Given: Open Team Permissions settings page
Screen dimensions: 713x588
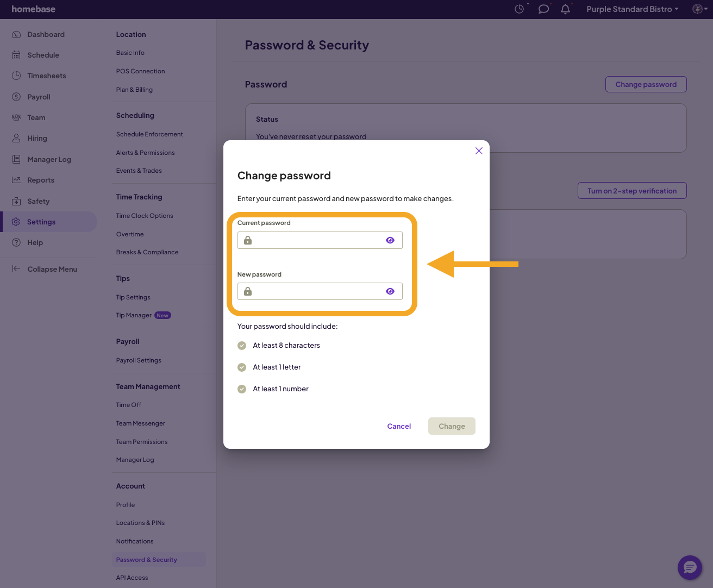Looking at the screenshot, I should tap(141, 442).
